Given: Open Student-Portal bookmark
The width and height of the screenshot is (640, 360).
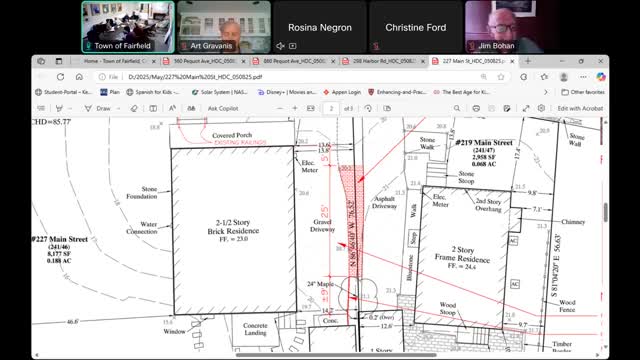Looking at the screenshot, I should (63, 92).
